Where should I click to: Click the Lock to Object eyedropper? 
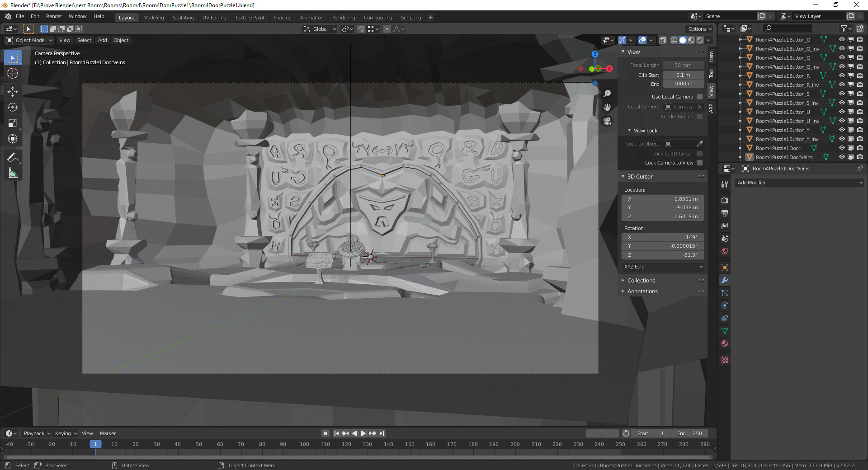click(x=700, y=144)
